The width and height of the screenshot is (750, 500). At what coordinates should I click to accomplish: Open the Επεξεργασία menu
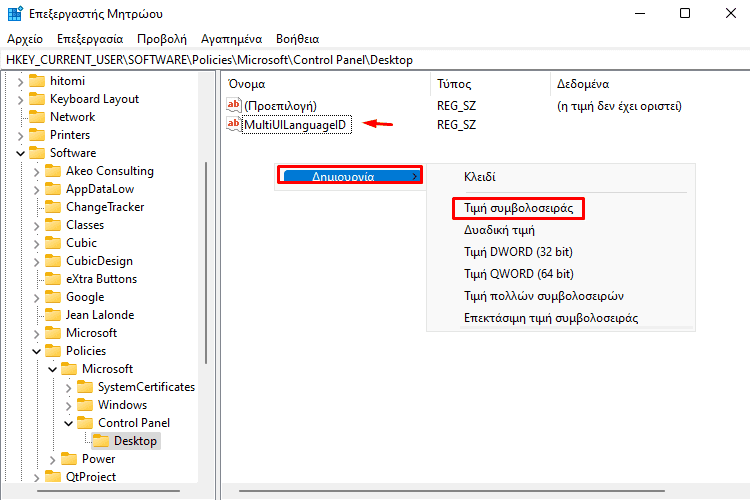pyautogui.click(x=90, y=39)
